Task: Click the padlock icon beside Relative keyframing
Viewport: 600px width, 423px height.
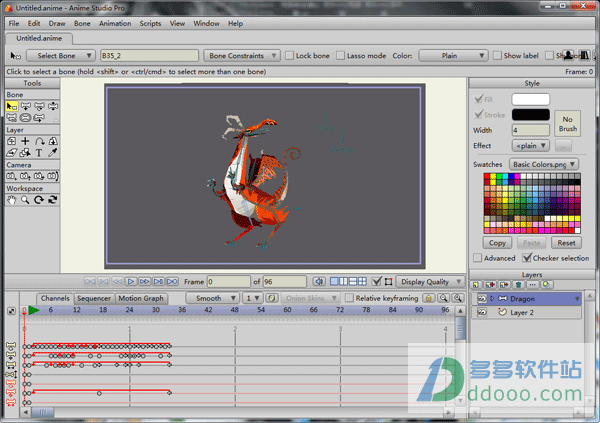Action: tap(429, 298)
